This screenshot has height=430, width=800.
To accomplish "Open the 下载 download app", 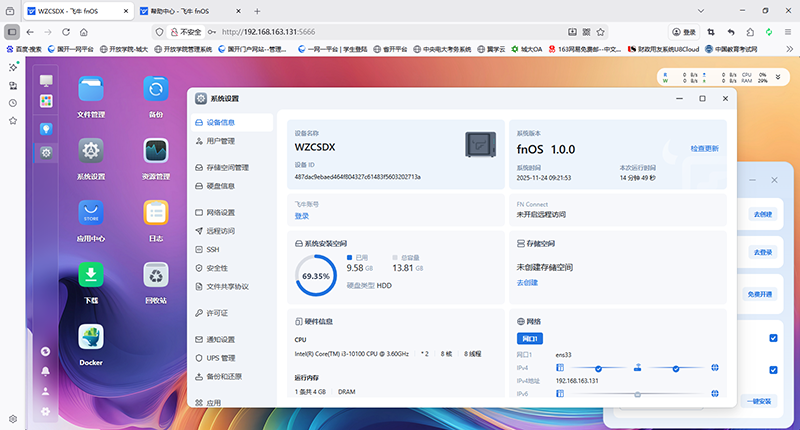I will tap(91, 275).
